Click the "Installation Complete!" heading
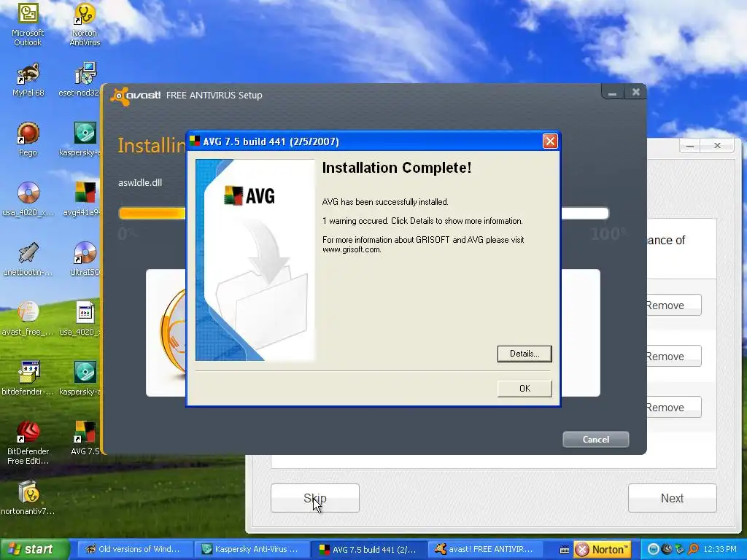Viewport: 747px width, 560px height. (x=397, y=168)
